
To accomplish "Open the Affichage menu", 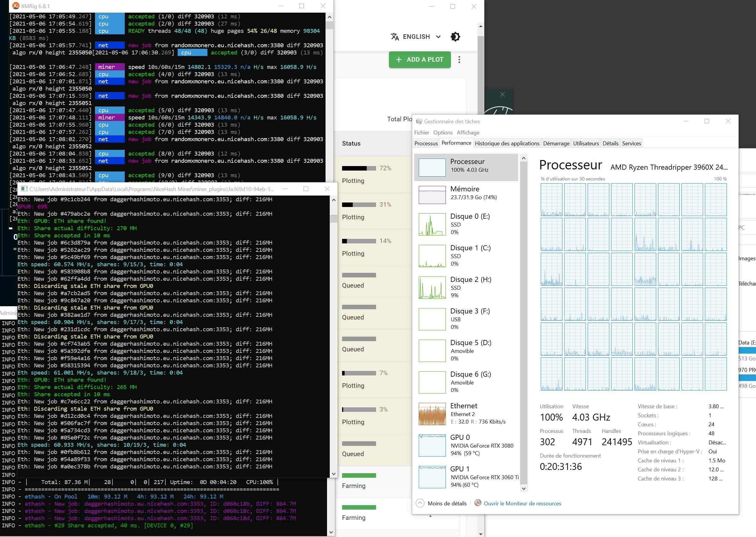I will 468,133.
